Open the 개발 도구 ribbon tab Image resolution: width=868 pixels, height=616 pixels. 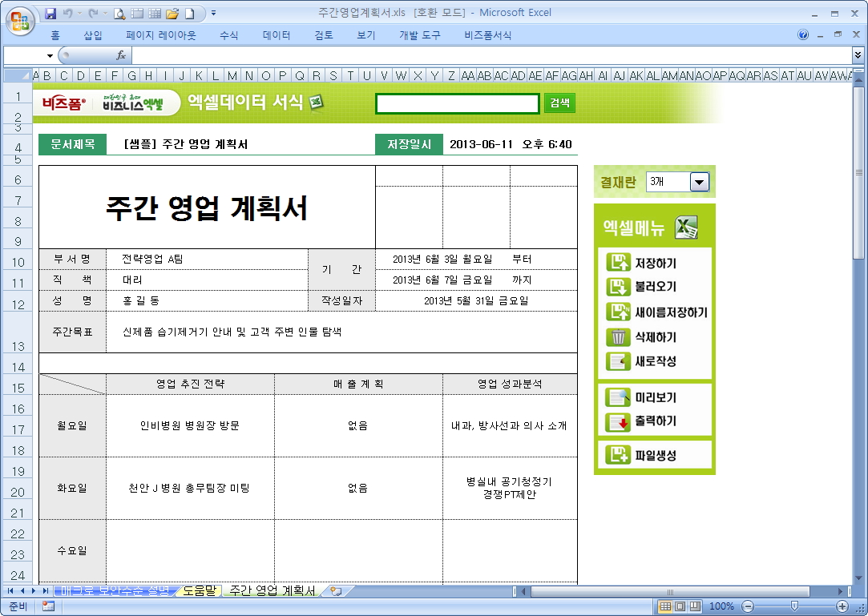pyautogui.click(x=420, y=35)
